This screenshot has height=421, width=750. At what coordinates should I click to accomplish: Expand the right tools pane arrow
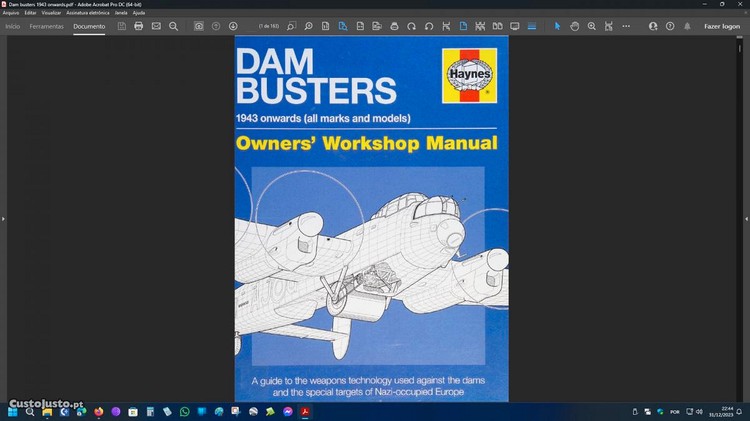[x=745, y=218]
